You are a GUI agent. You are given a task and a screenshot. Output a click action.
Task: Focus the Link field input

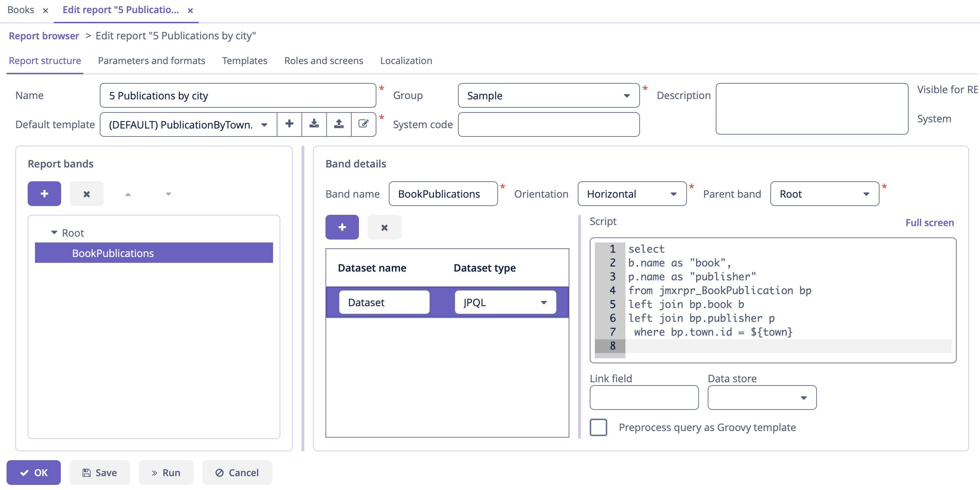(644, 398)
